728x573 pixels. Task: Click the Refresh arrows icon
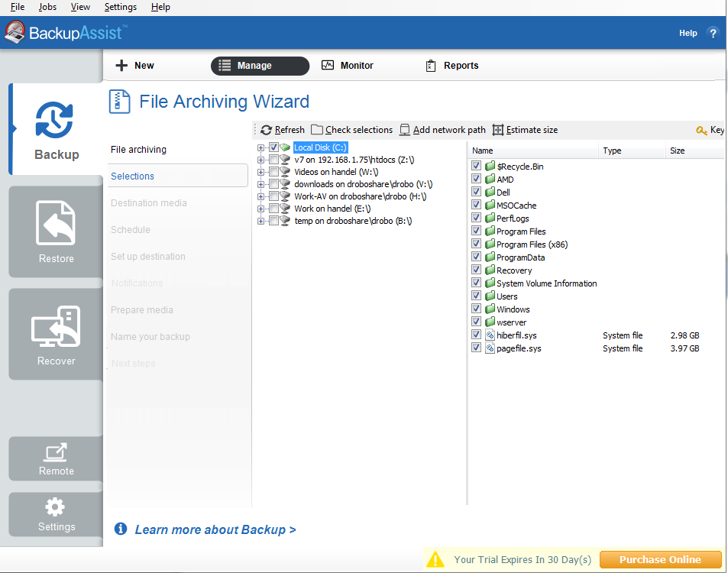pyautogui.click(x=266, y=130)
